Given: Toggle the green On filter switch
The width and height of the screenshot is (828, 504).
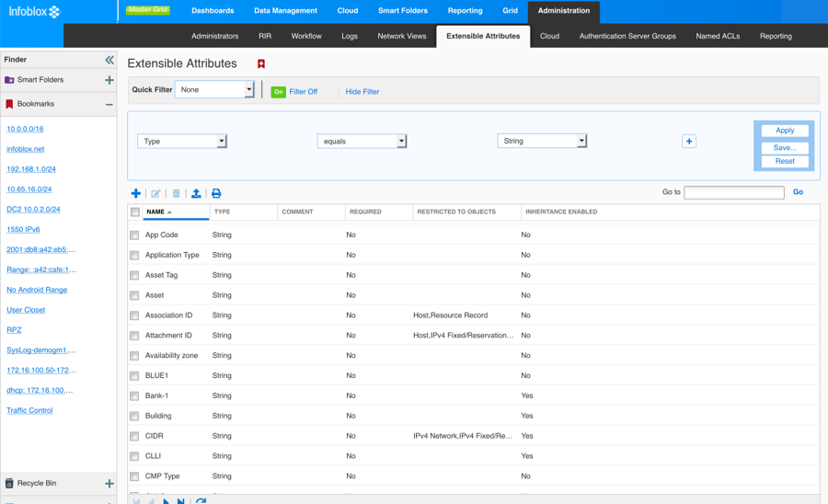Looking at the screenshot, I should (278, 92).
